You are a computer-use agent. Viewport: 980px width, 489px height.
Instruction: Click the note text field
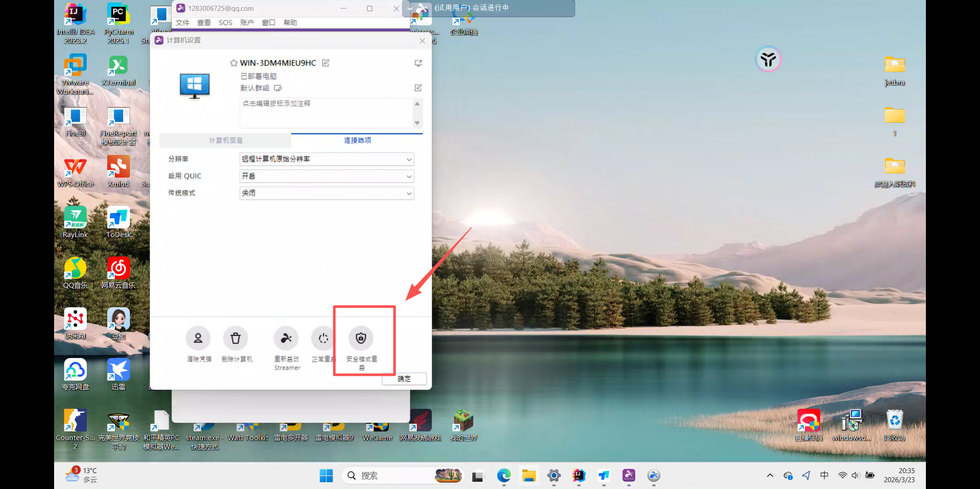[326, 113]
